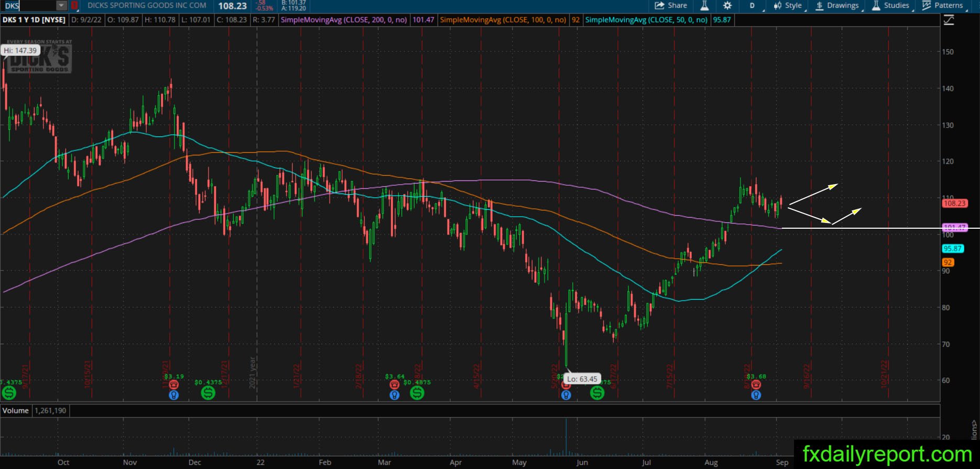Open the flask icon beside Share
This screenshot has width=980, height=469.
pos(704,6)
